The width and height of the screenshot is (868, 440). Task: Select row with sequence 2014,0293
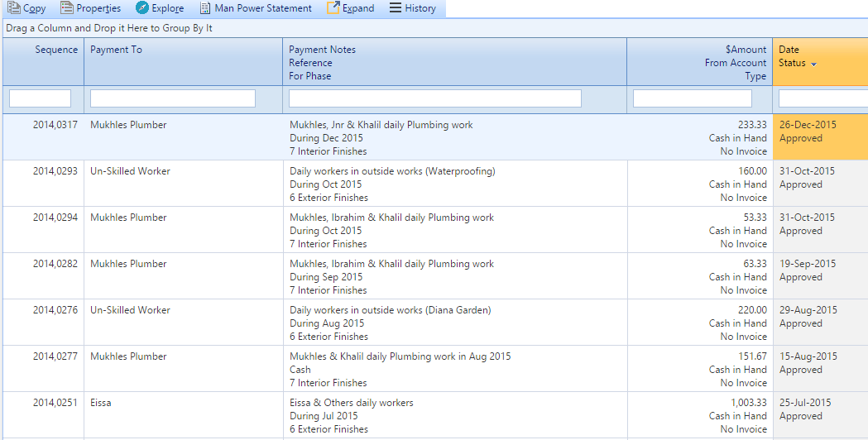coord(435,184)
